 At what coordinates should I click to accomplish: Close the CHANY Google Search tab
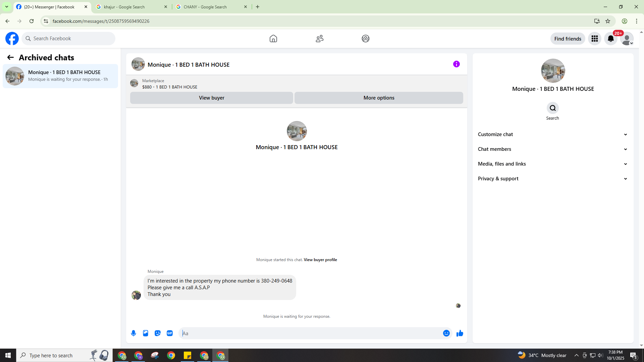click(x=246, y=7)
